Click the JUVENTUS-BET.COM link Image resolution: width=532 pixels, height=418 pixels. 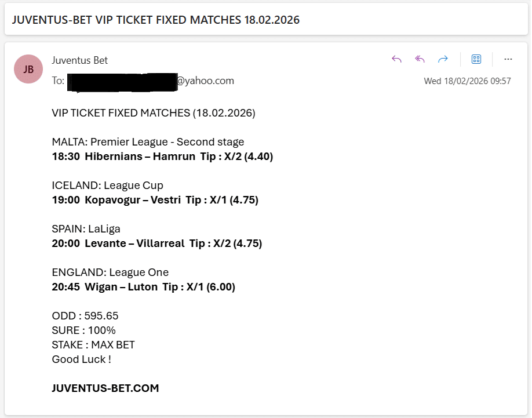[x=105, y=388]
